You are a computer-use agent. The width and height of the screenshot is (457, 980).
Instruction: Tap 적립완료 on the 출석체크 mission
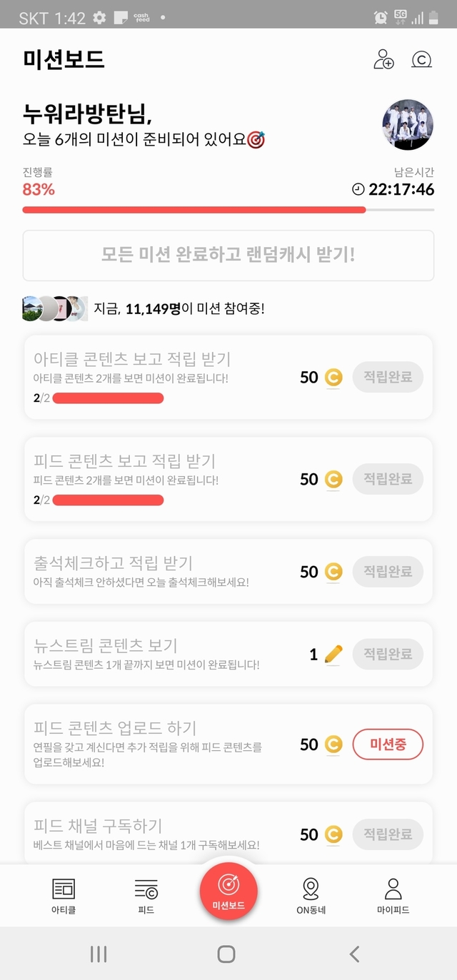click(388, 572)
